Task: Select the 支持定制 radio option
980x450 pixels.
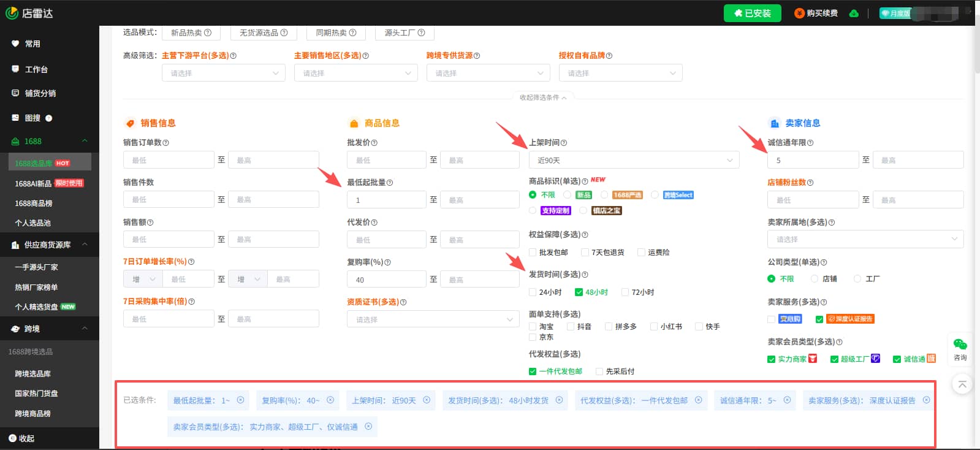Action: click(533, 210)
